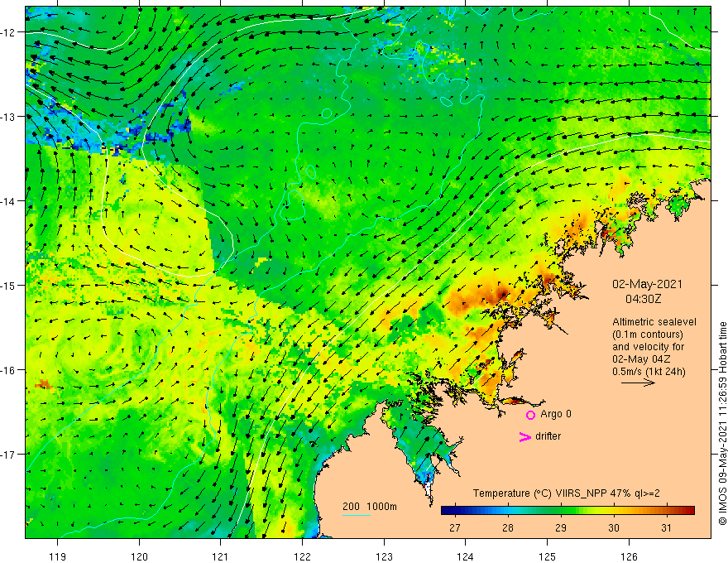
Task: Click the IMOS copyright timestamp text
Action: (722, 423)
